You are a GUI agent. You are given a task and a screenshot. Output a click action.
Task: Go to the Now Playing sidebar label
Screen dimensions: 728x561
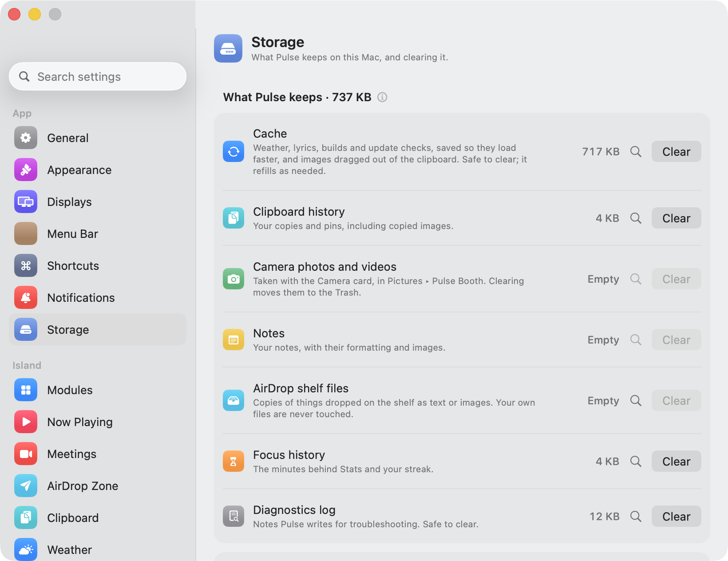click(80, 422)
